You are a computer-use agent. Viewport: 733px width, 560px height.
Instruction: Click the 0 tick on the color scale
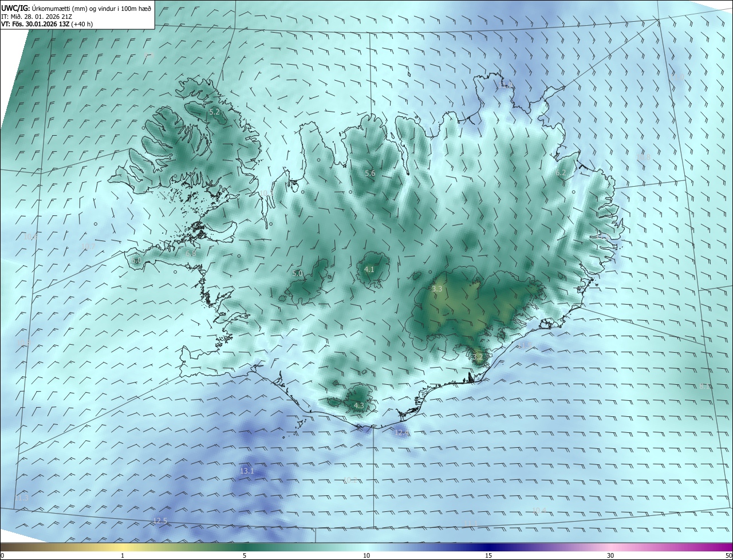tap(2, 555)
